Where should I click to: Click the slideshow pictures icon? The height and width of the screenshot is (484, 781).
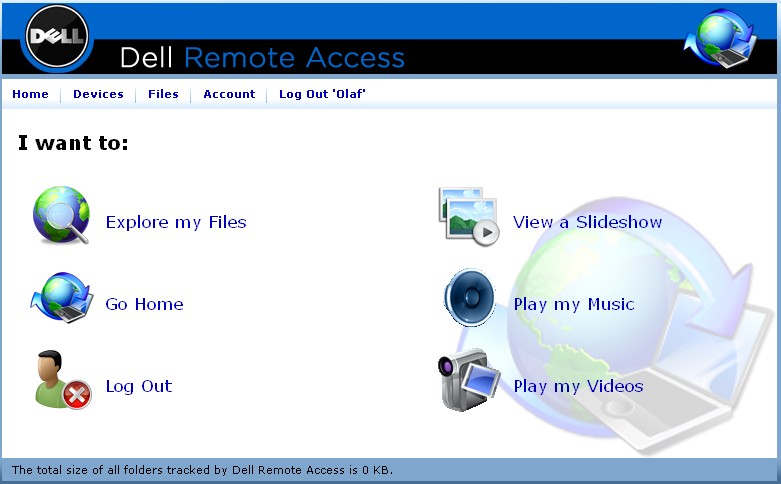(x=469, y=217)
